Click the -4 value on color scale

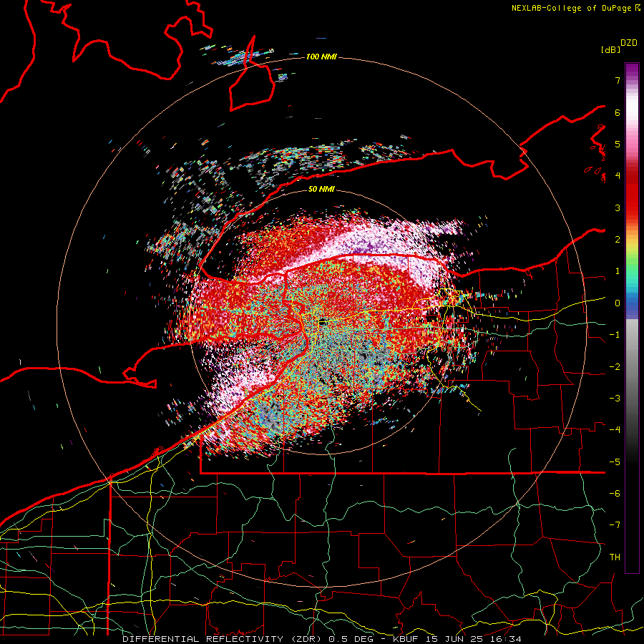[615, 430]
